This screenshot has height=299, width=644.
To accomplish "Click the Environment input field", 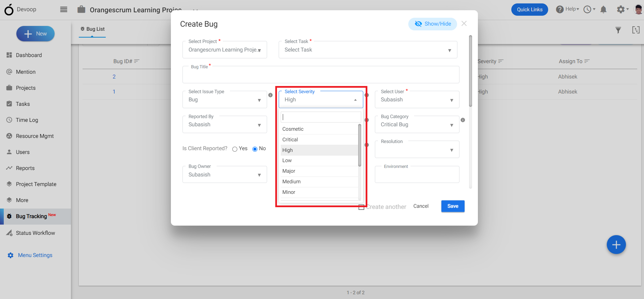I will click(x=417, y=174).
